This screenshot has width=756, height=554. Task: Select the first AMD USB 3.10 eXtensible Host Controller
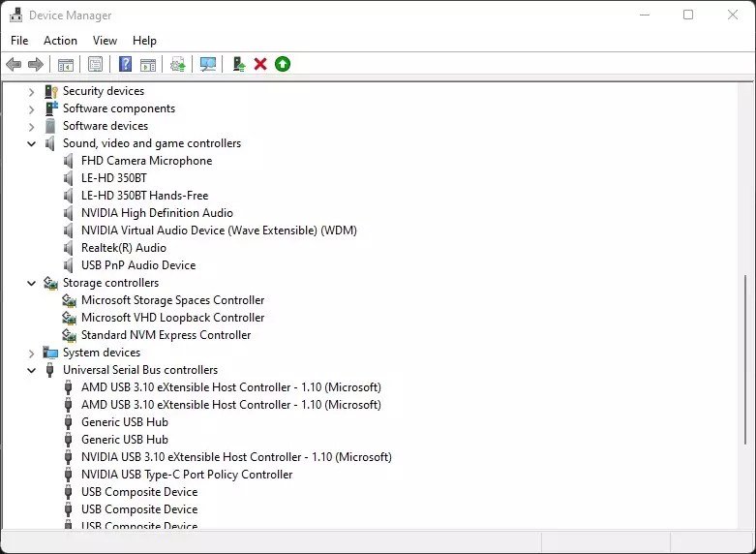click(231, 387)
